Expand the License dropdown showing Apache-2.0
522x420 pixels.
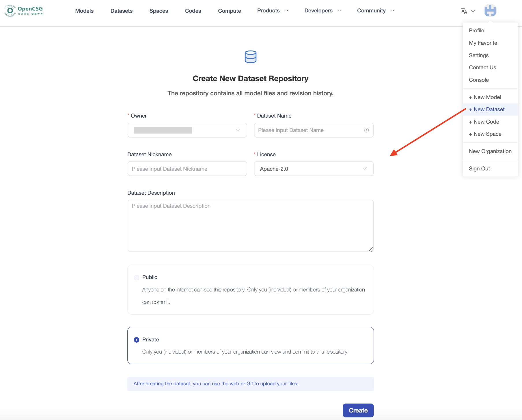(x=314, y=168)
